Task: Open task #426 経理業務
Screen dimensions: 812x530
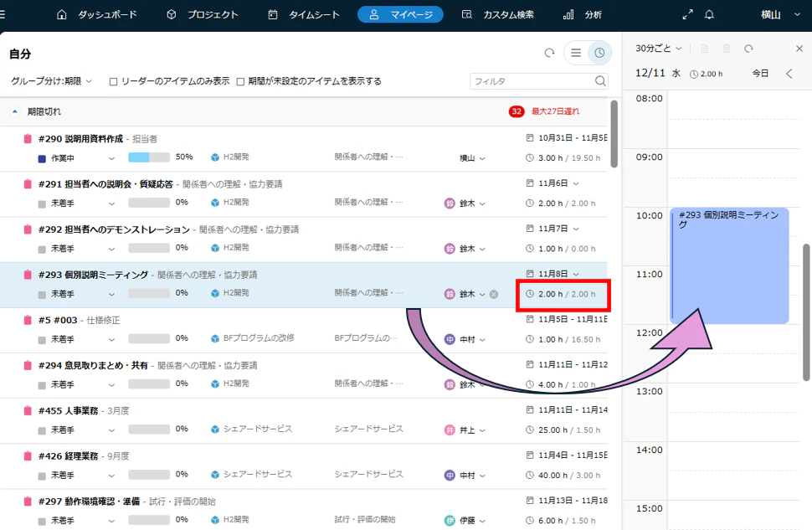Action: point(69,456)
